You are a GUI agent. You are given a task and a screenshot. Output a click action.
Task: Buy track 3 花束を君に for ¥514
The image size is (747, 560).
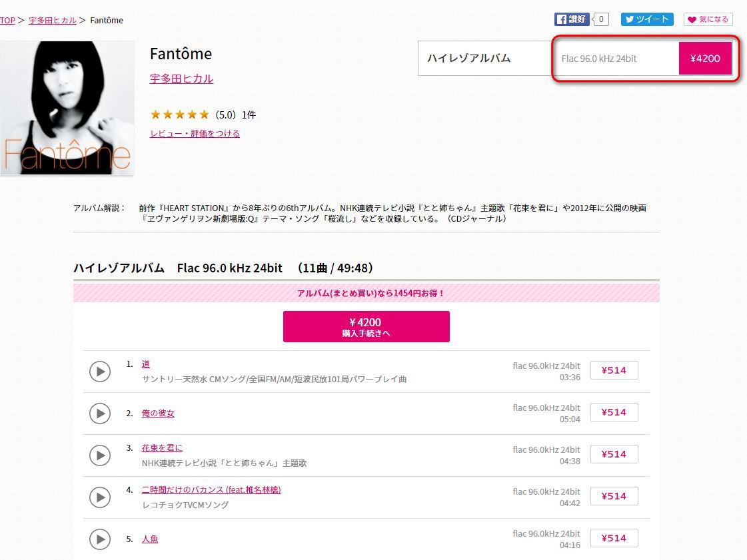click(614, 454)
